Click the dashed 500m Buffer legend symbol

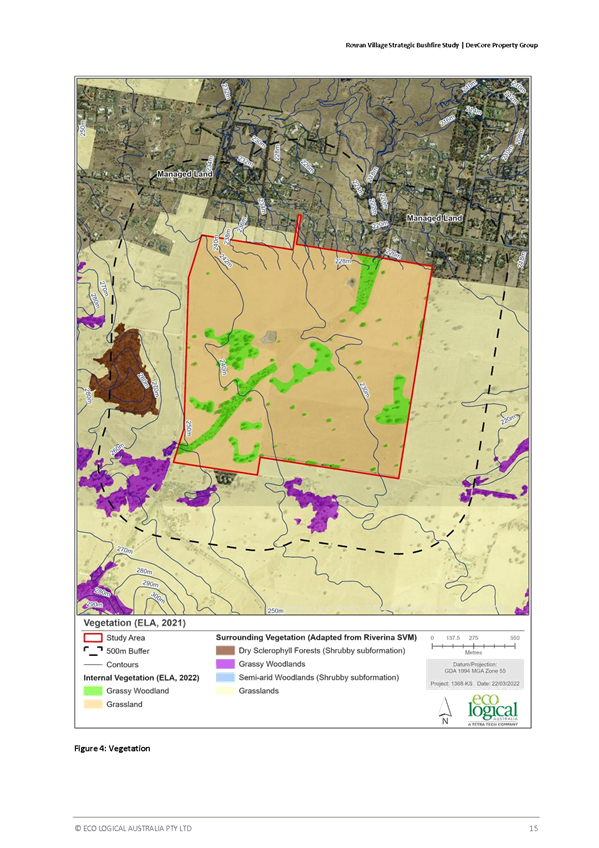point(92,651)
